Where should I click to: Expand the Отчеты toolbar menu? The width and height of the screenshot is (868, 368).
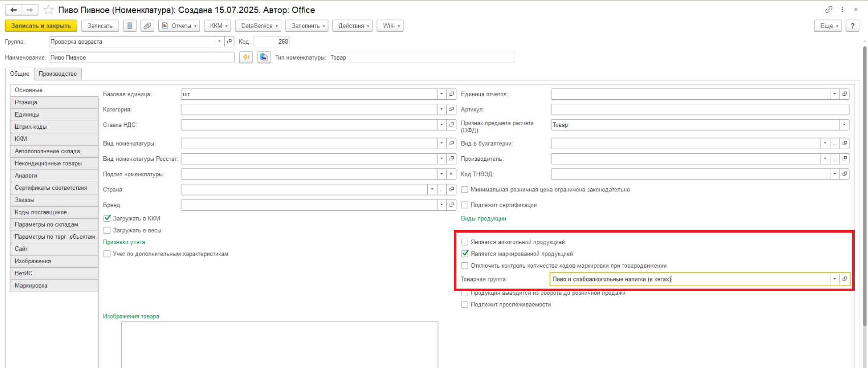point(179,26)
